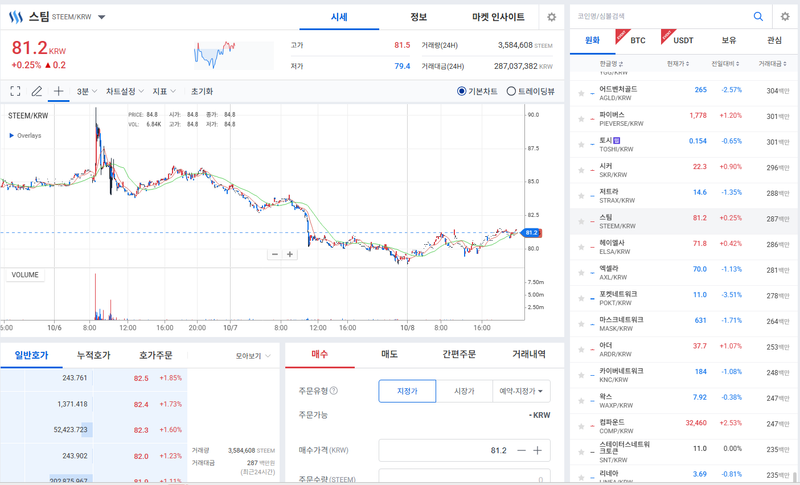The height and width of the screenshot is (485, 800).
Task: Open 간편주문 tab
Action: 459,354
